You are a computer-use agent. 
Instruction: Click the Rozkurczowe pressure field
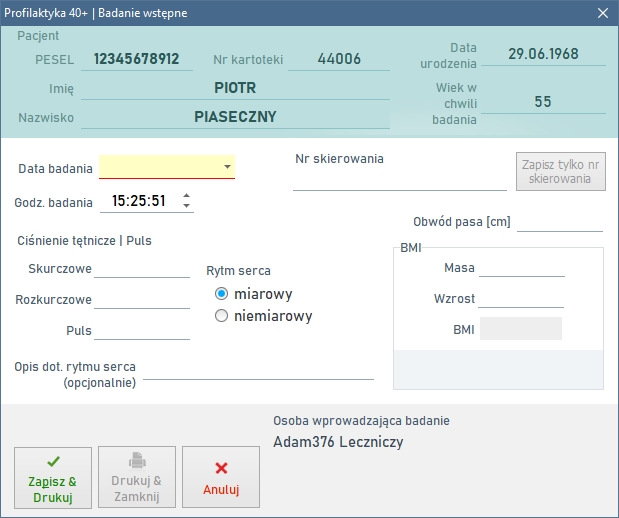(141, 299)
